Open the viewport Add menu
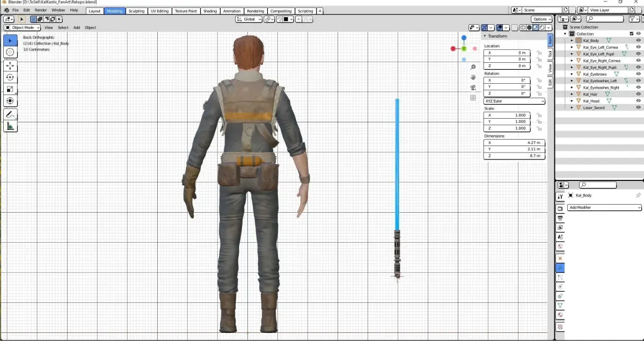Screen dimensions: 644x341 [77, 27]
